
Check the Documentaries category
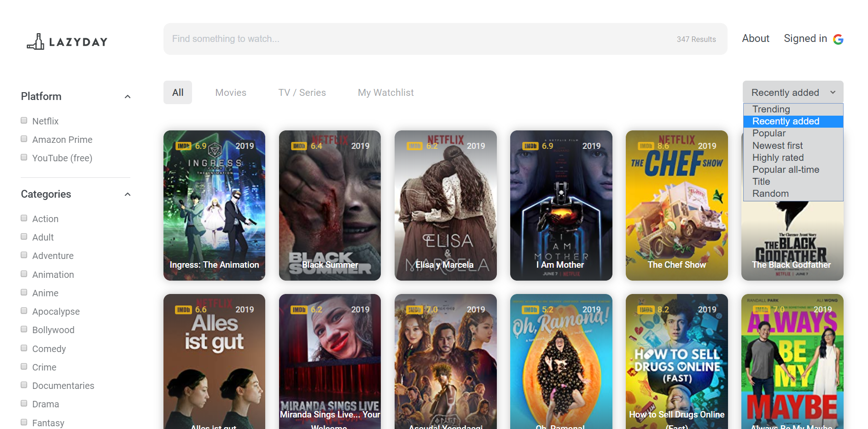pyautogui.click(x=24, y=385)
